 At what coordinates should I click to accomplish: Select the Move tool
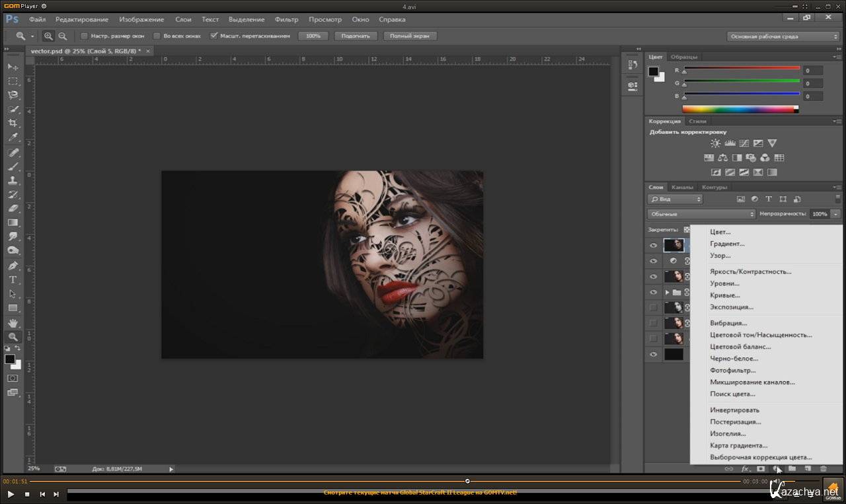coord(13,67)
